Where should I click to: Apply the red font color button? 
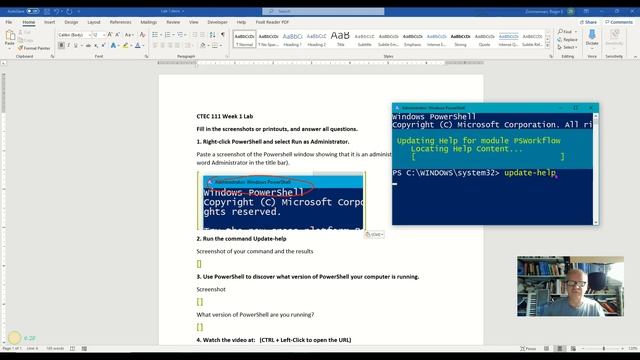[138, 45]
